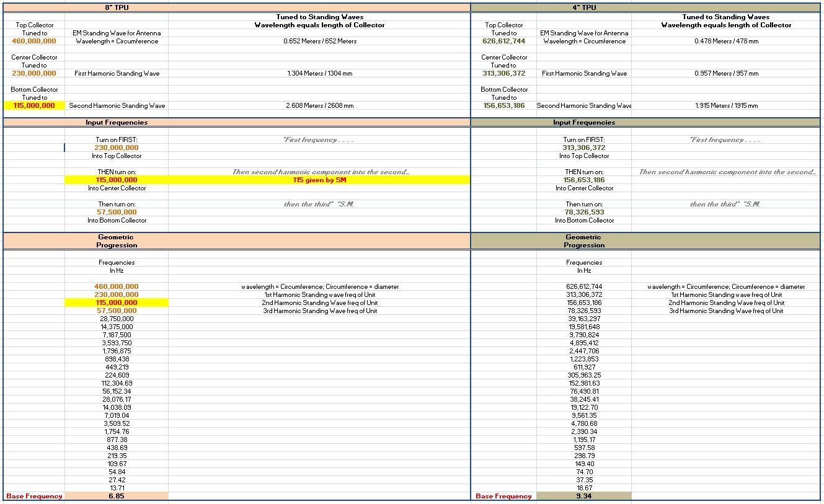Click Input Frequencies header under 8" TPU

(117, 122)
